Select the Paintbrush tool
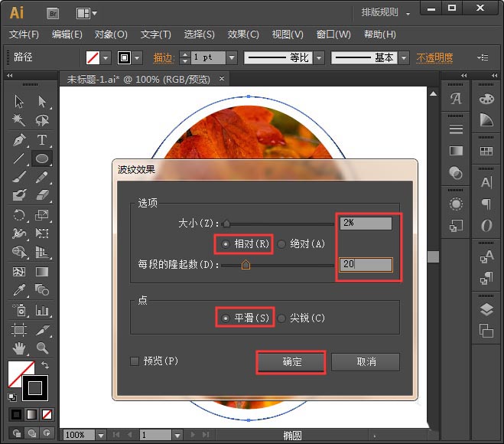 click(19, 177)
